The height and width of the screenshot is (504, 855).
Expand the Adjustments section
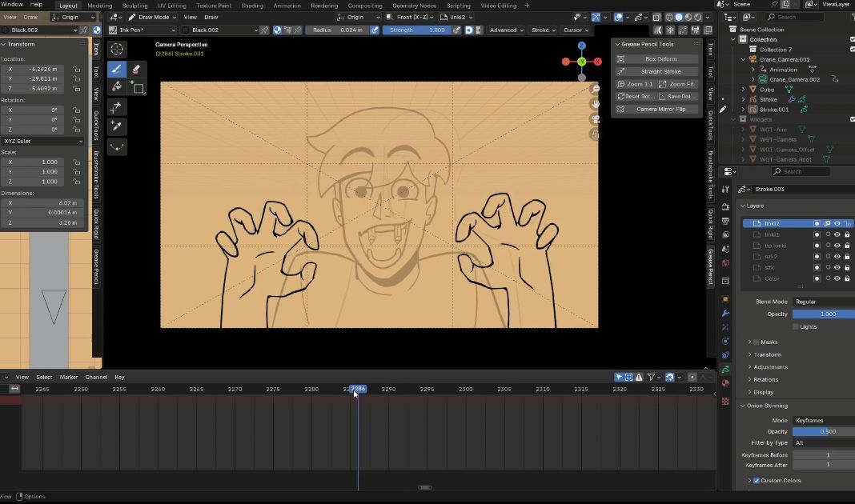pyautogui.click(x=770, y=367)
